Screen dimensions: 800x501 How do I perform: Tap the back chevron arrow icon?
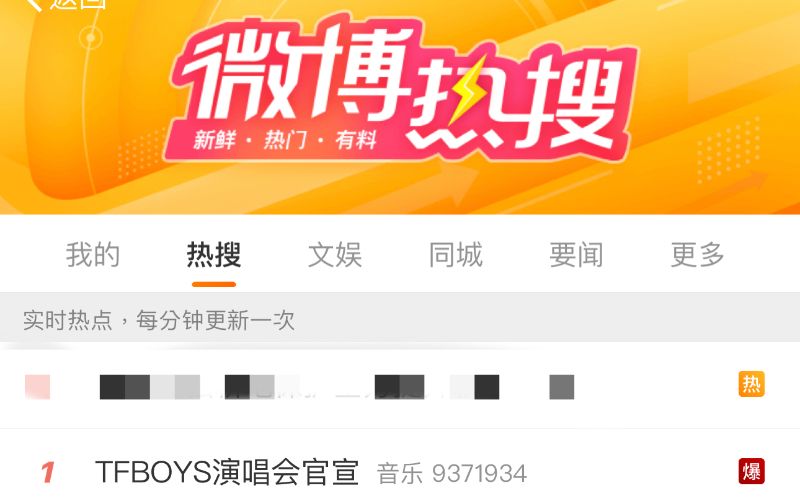coord(34,4)
